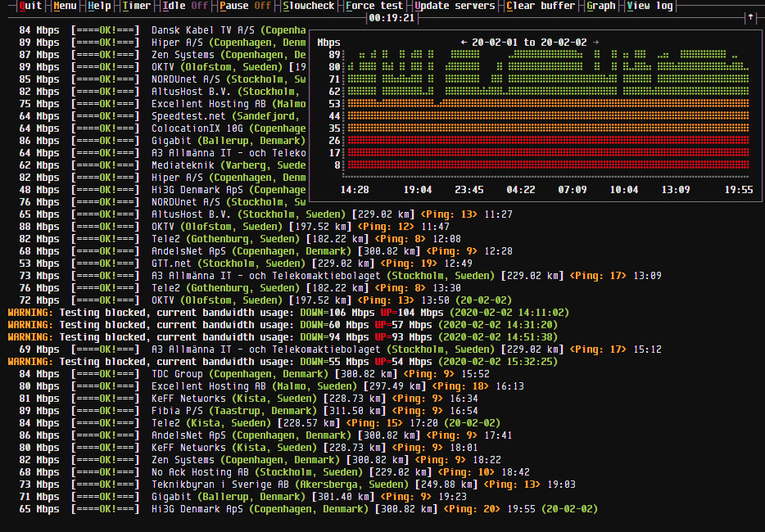Click the 14:28 graph time label
This screenshot has width=765, height=532.
pos(355,190)
